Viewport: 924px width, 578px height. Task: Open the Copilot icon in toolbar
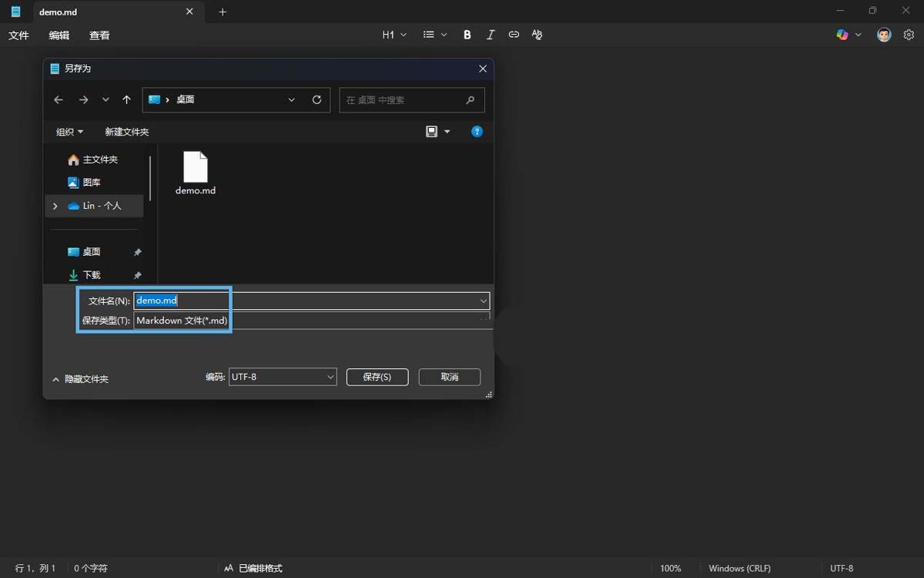click(842, 35)
